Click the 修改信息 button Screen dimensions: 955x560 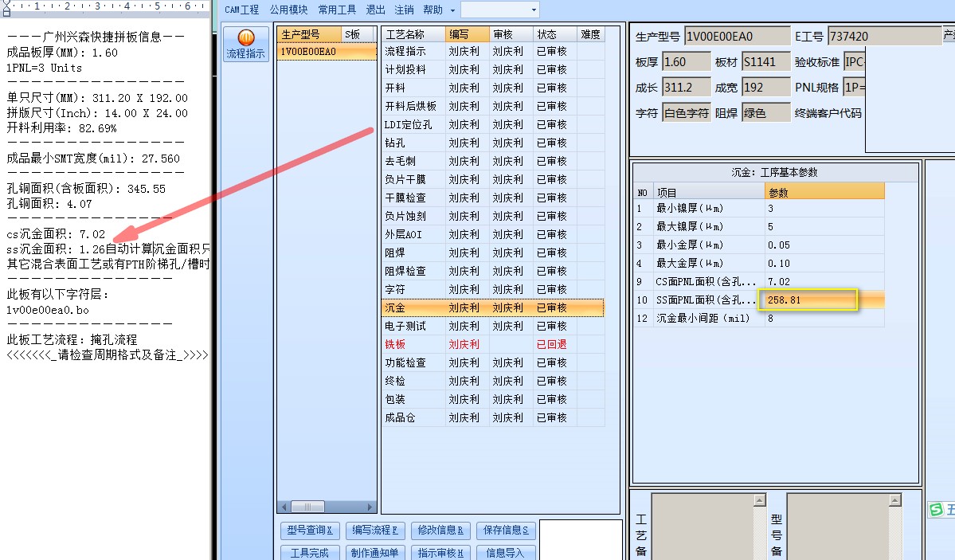[440, 531]
